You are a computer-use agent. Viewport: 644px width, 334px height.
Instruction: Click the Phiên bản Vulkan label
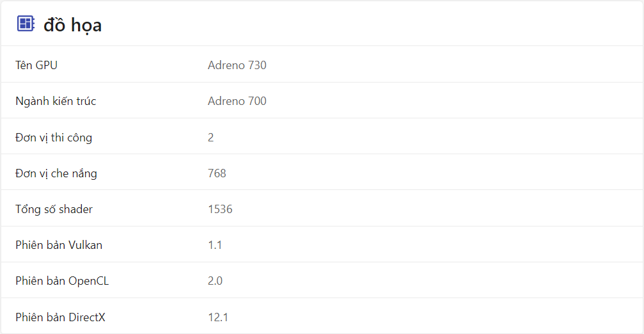point(59,244)
